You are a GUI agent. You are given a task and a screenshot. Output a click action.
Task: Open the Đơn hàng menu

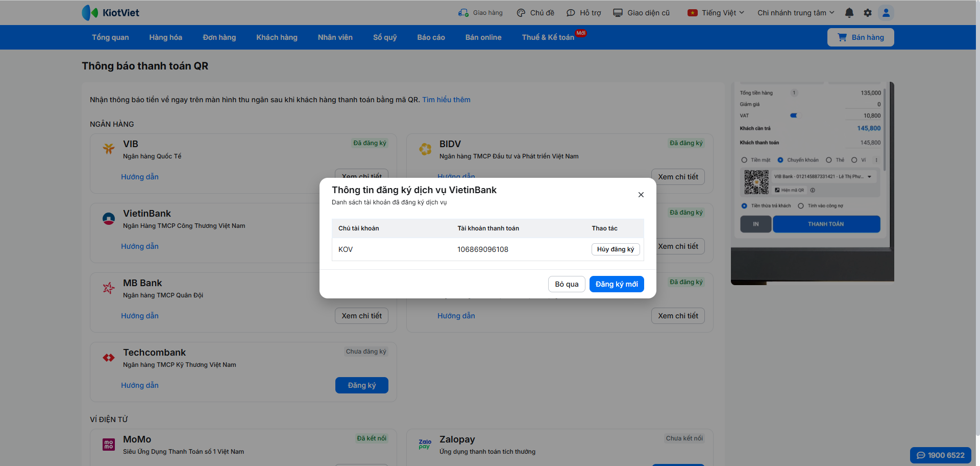point(219,37)
